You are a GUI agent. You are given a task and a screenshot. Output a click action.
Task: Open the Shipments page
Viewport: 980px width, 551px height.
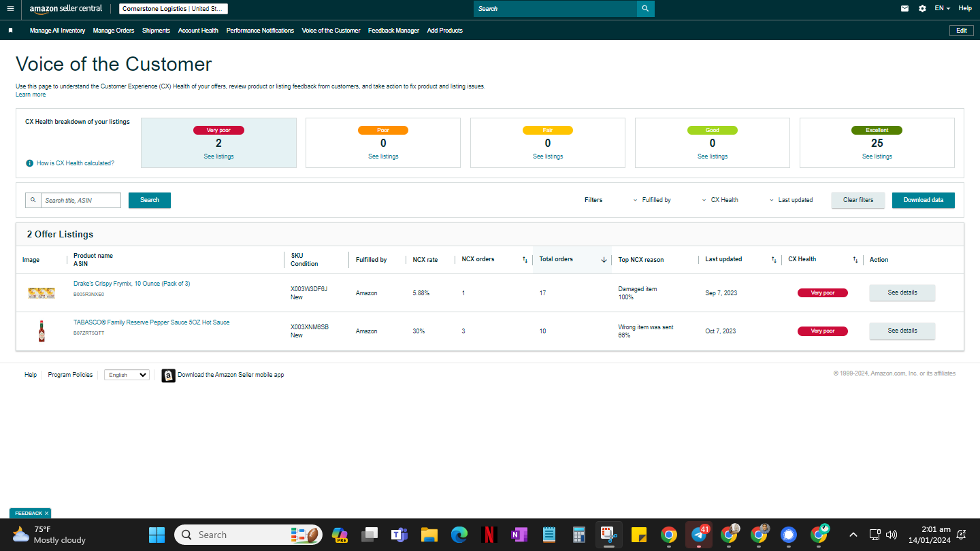pyautogui.click(x=157, y=31)
